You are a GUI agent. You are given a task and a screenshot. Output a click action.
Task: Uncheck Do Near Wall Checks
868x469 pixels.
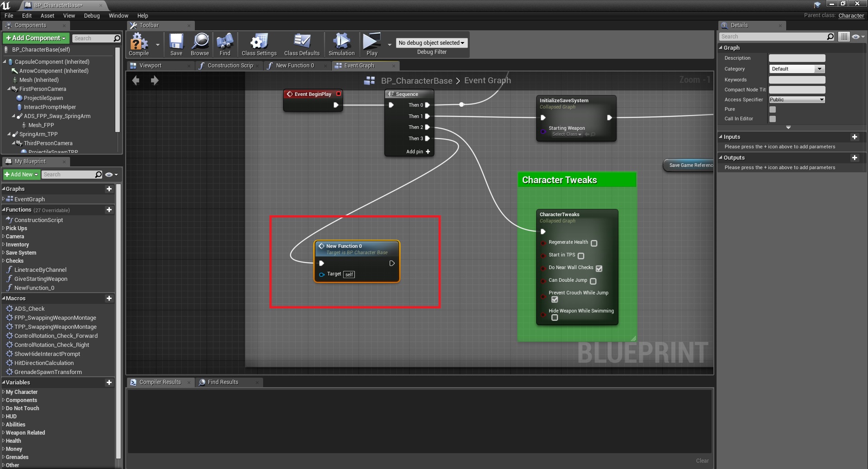click(599, 269)
